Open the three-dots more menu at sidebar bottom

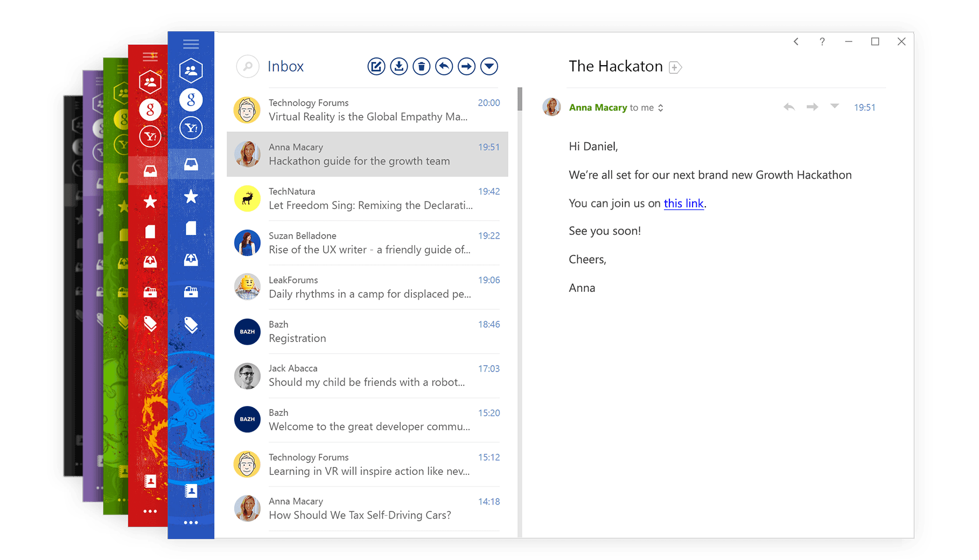click(191, 522)
